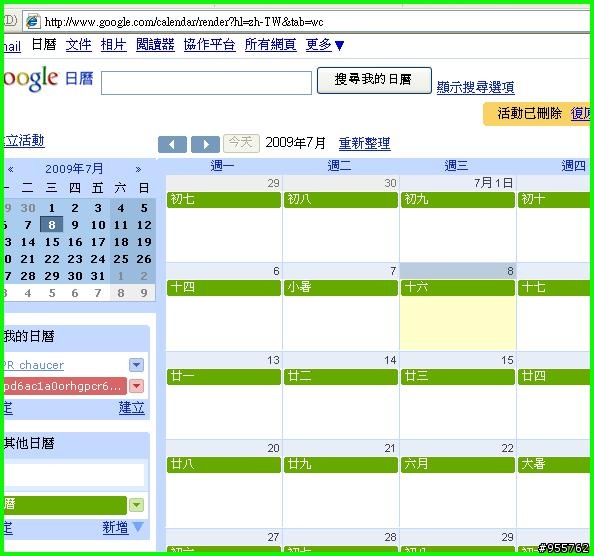The image size is (594, 556).
Task: Select day 31 in mini calendar
Action: 98,276
